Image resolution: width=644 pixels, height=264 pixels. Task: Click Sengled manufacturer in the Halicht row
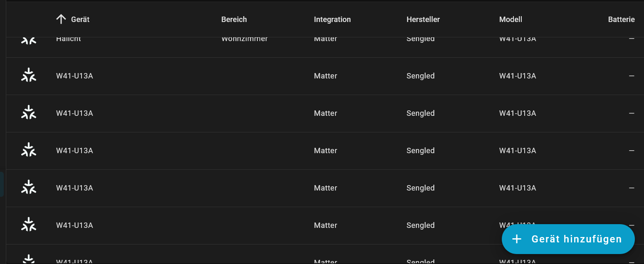[x=420, y=40]
